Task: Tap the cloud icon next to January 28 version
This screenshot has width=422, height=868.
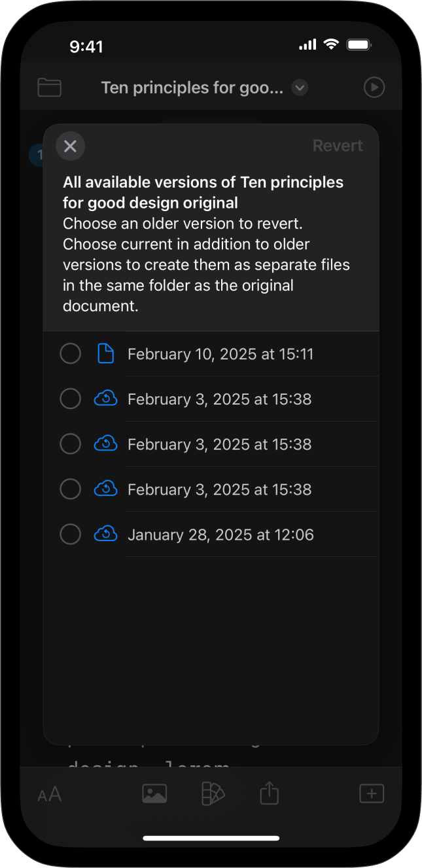Action: click(x=105, y=534)
